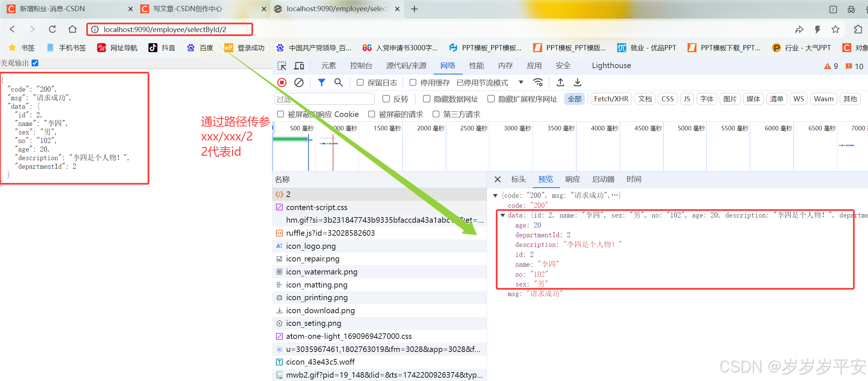Collapse the top-level JSON response node
This screenshot has width=868, height=381.
[x=496, y=195]
